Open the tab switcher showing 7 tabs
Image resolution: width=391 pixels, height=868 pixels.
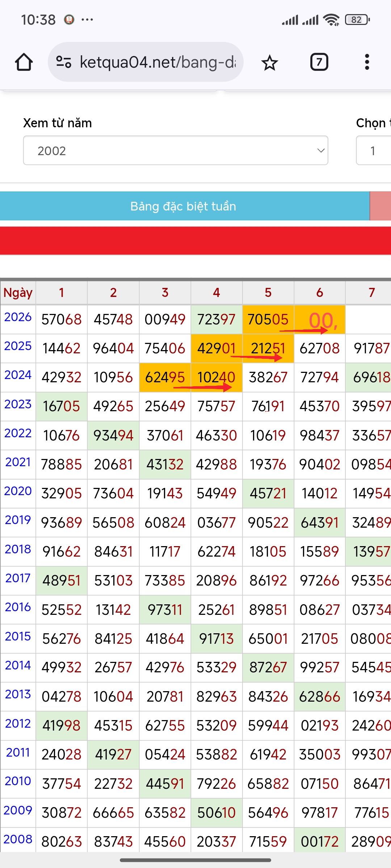click(x=319, y=62)
